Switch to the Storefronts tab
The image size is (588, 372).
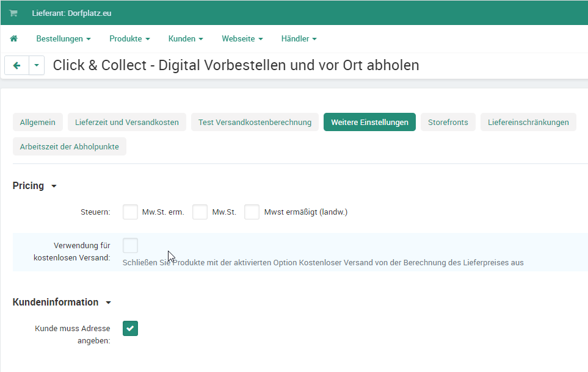(x=448, y=122)
